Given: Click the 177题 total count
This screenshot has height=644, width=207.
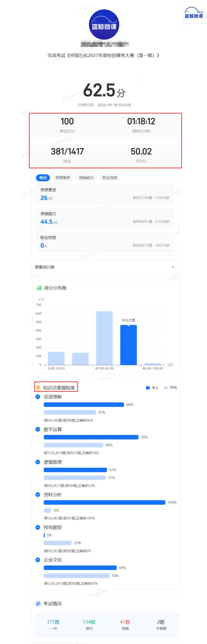Looking at the screenshot, I should point(53,622).
